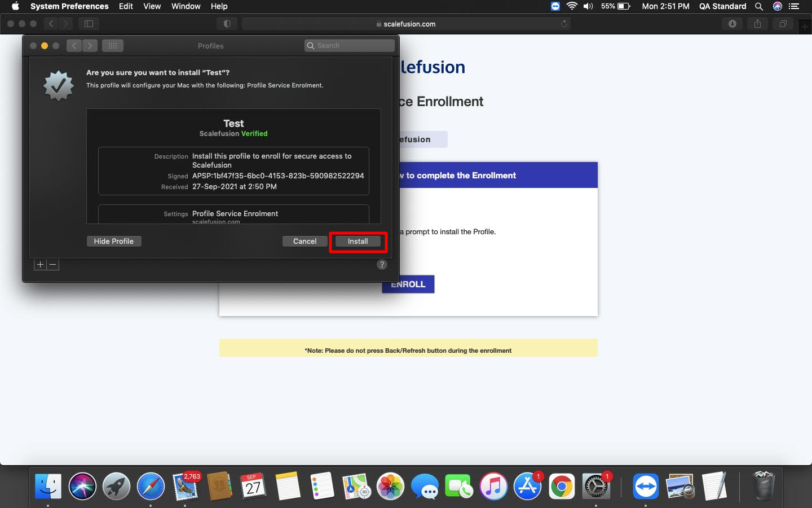This screenshot has height=508, width=812.
Task: Click Safari back button
Action: click(x=51, y=24)
